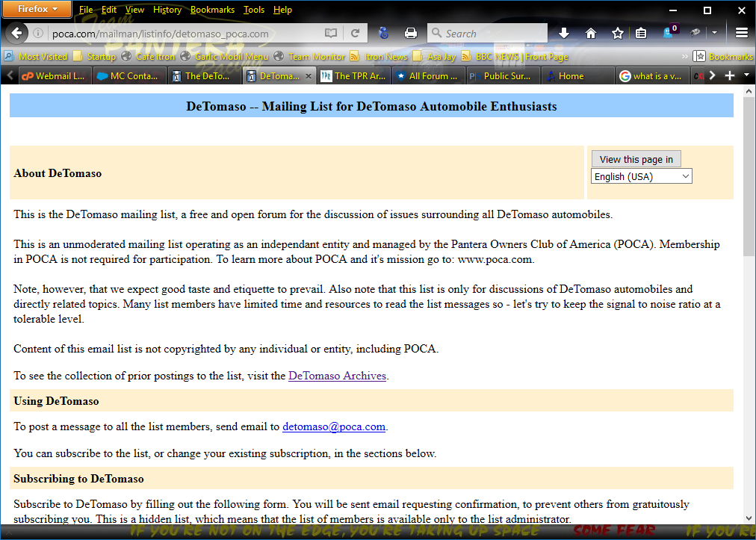Open the Firefox application menu button

point(37,9)
